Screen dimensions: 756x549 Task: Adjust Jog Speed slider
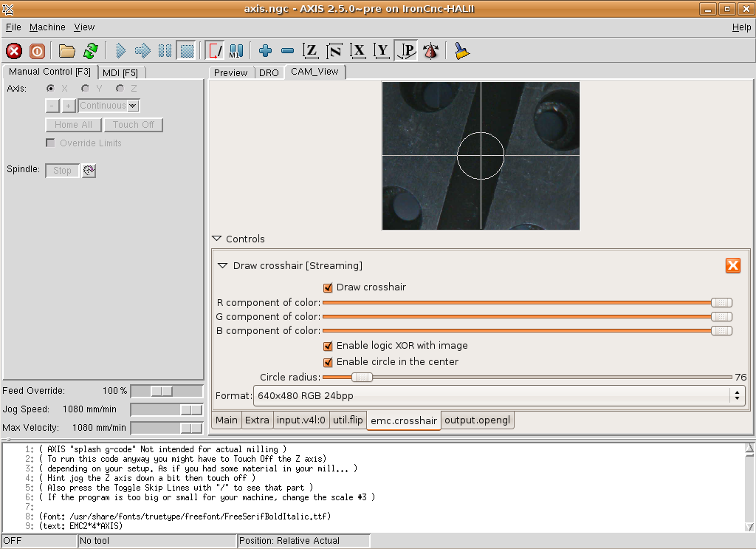(167, 409)
